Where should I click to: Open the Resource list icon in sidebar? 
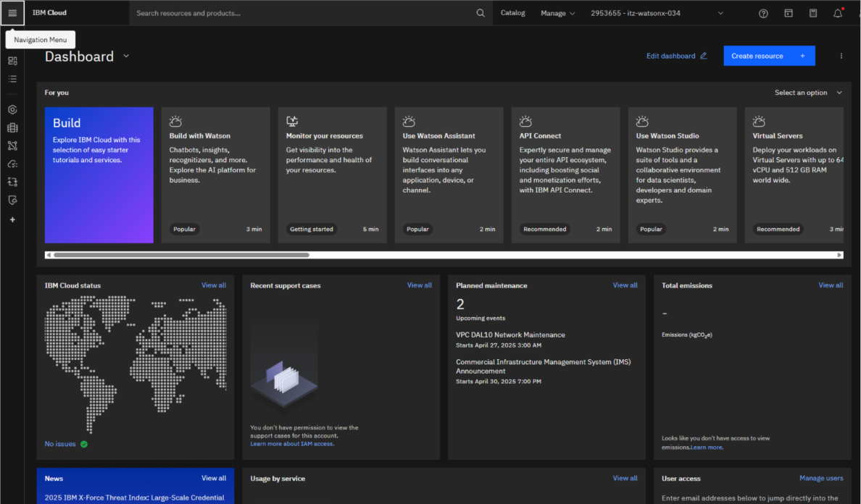12,79
